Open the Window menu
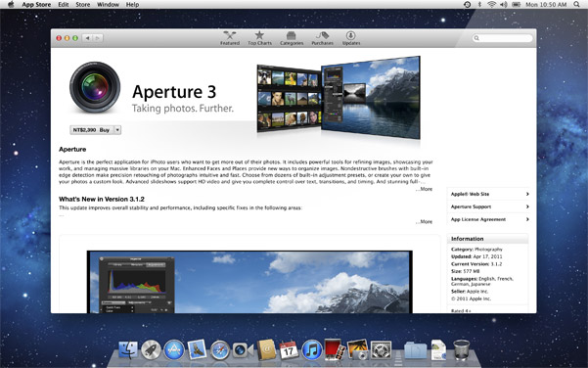588x368 pixels. coord(108,5)
